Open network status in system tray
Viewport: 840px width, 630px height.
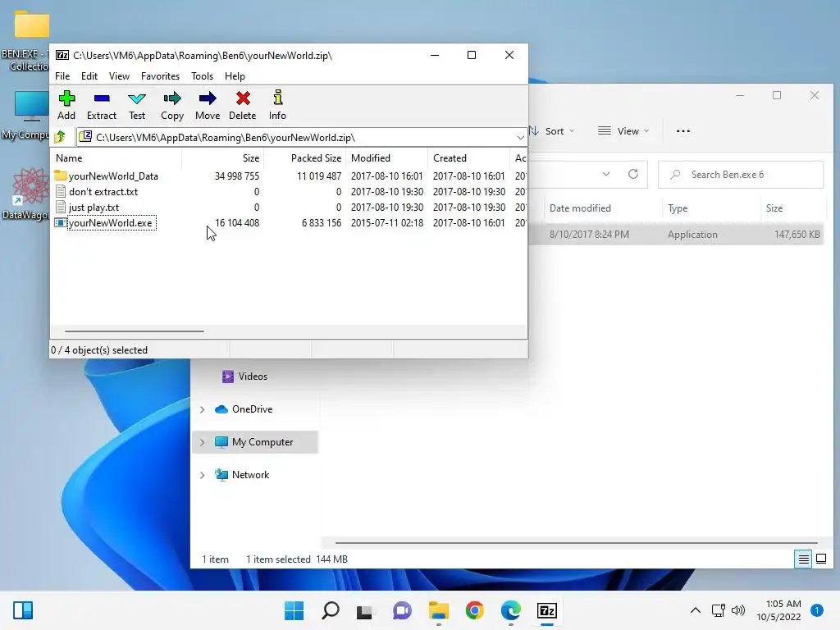click(x=719, y=610)
